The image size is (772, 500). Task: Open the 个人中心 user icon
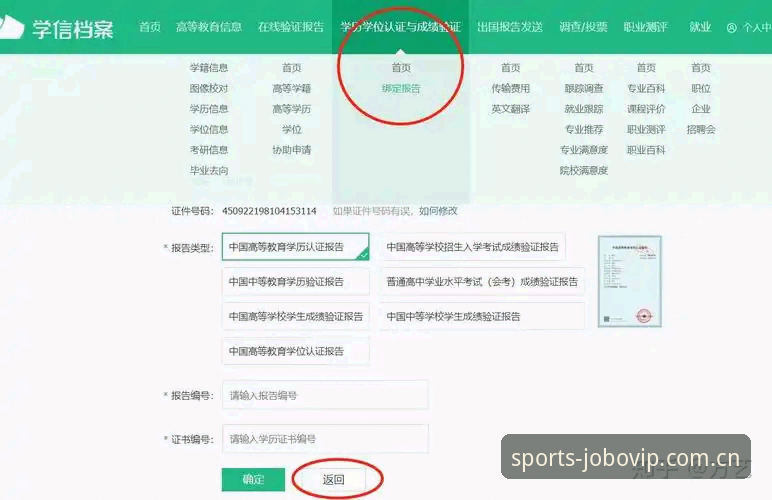pos(732,28)
